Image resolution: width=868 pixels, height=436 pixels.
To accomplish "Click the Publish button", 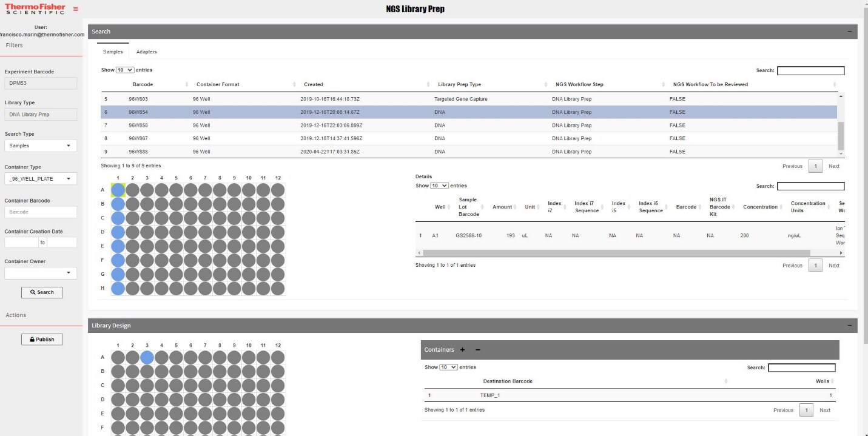I will [x=42, y=340].
